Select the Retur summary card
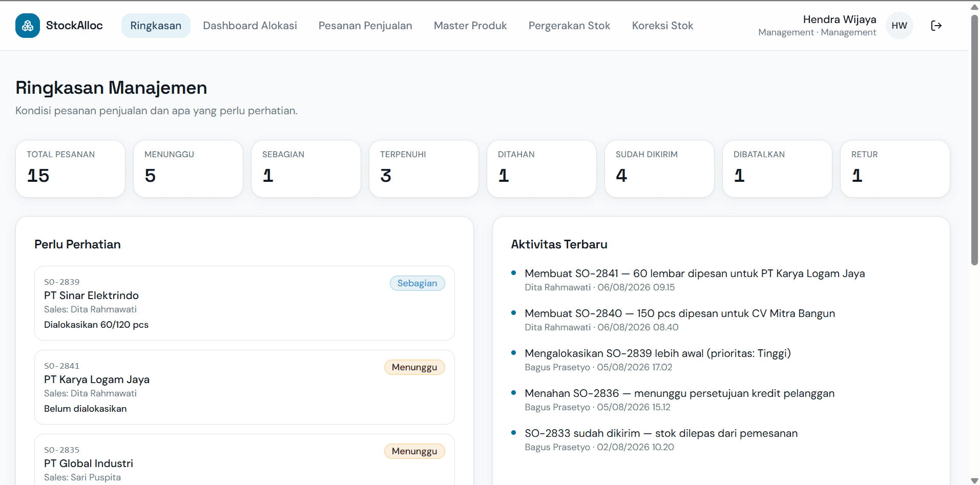Screen dimensions: 980x485 (x=895, y=168)
